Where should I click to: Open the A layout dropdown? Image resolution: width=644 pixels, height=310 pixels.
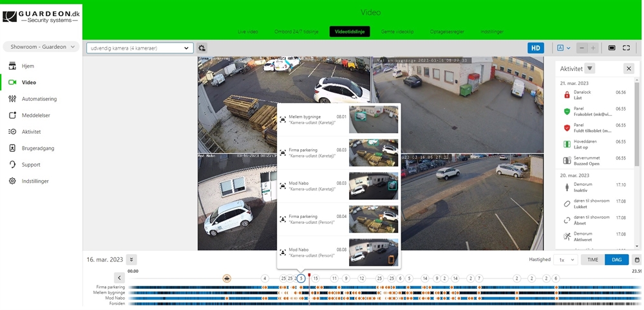[x=563, y=48]
